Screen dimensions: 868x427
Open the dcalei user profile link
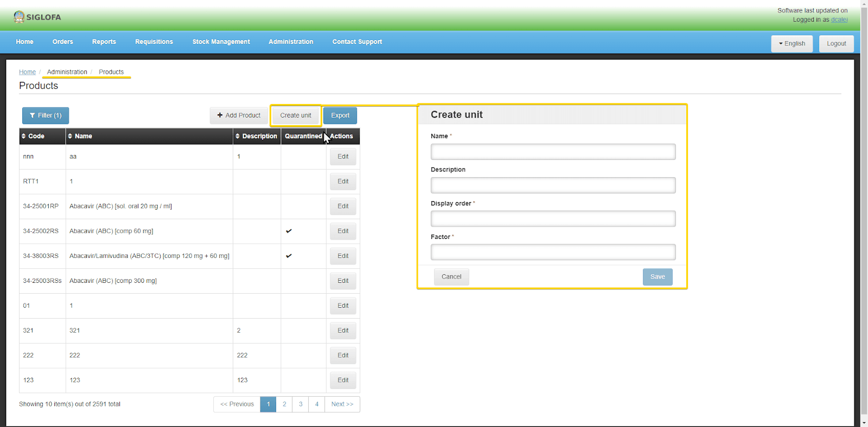coord(839,20)
